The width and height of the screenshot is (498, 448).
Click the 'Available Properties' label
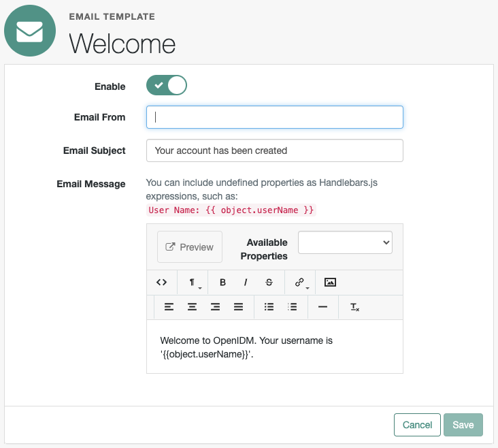point(264,249)
